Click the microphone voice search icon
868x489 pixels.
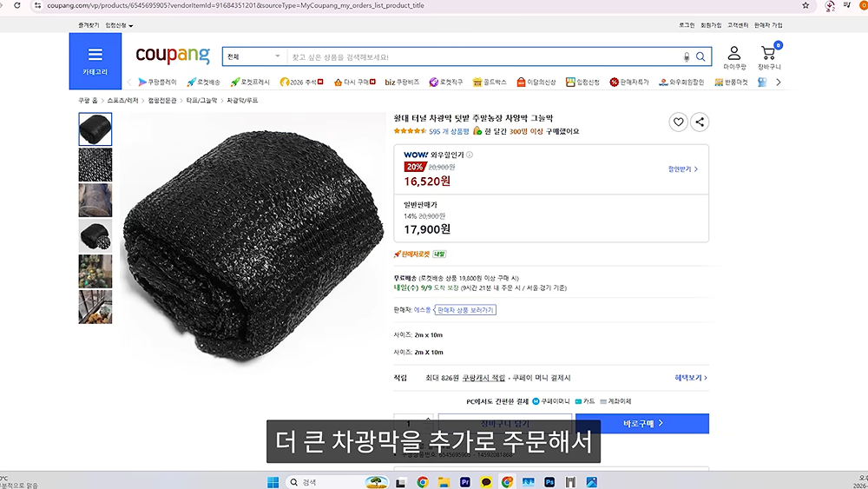pos(687,57)
